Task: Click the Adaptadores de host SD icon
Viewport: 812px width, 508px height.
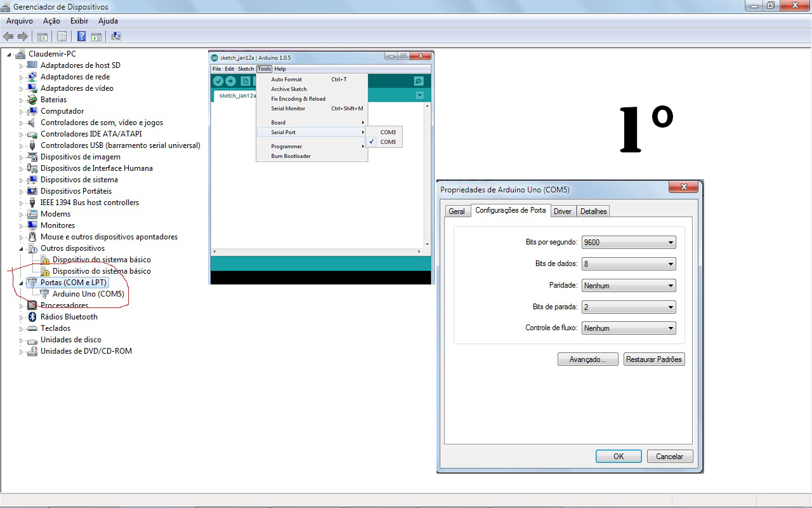Action: coord(32,65)
